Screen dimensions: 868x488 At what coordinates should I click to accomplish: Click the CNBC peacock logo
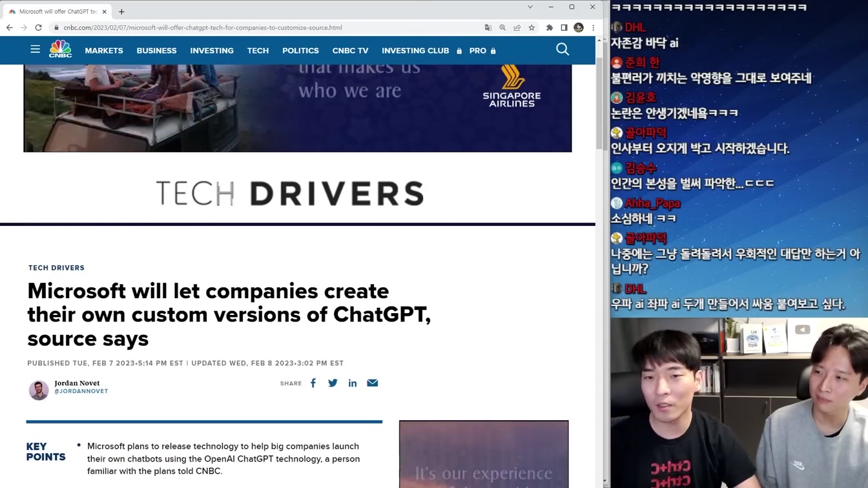(61, 49)
